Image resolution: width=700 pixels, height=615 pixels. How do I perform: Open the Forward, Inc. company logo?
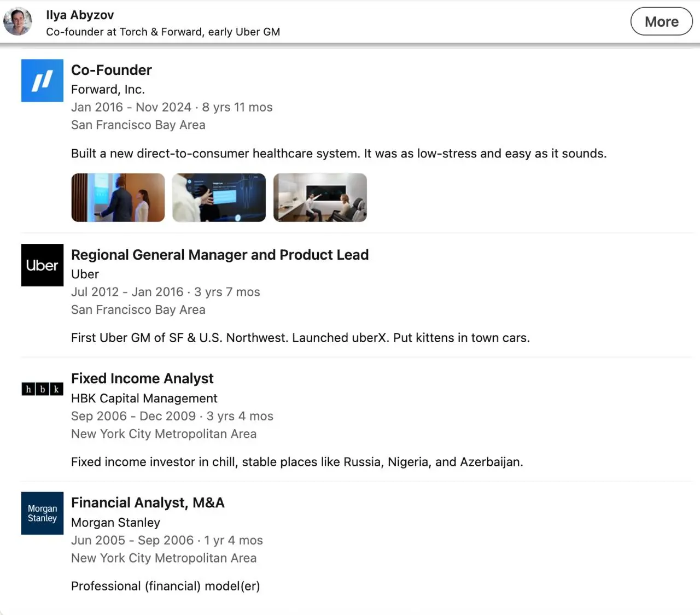(x=42, y=80)
